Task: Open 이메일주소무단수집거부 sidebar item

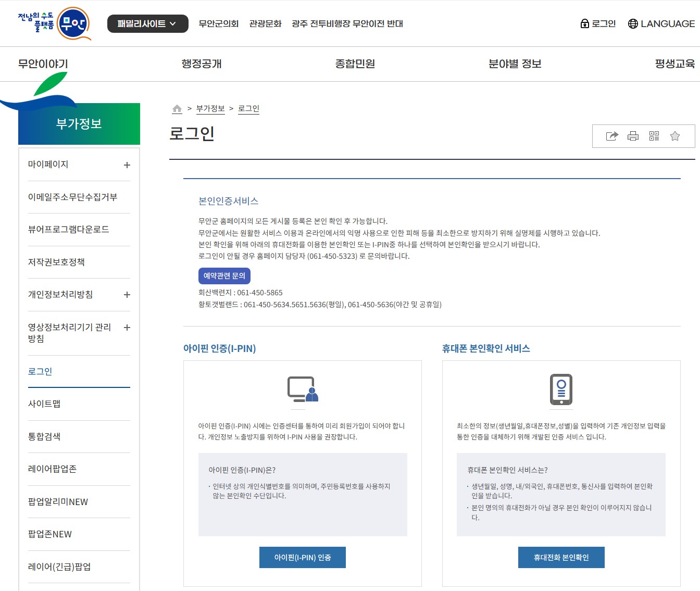Action: point(72,197)
